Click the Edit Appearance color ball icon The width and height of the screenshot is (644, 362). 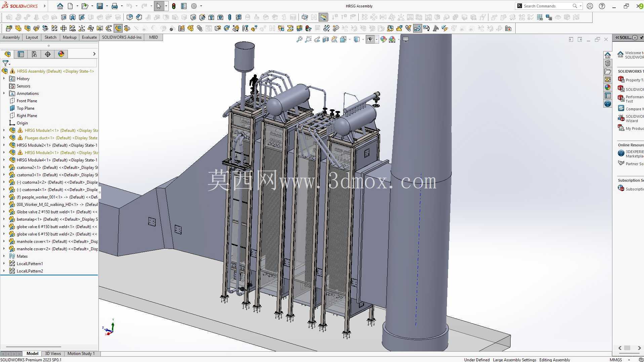[384, 40]
